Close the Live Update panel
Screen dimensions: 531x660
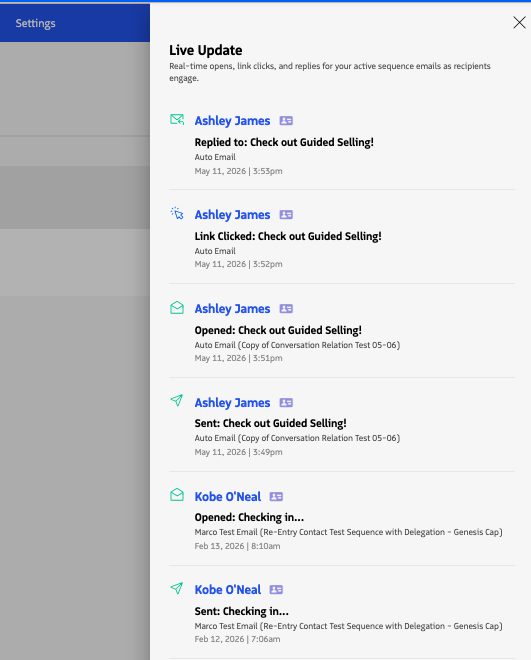(519, 22)
